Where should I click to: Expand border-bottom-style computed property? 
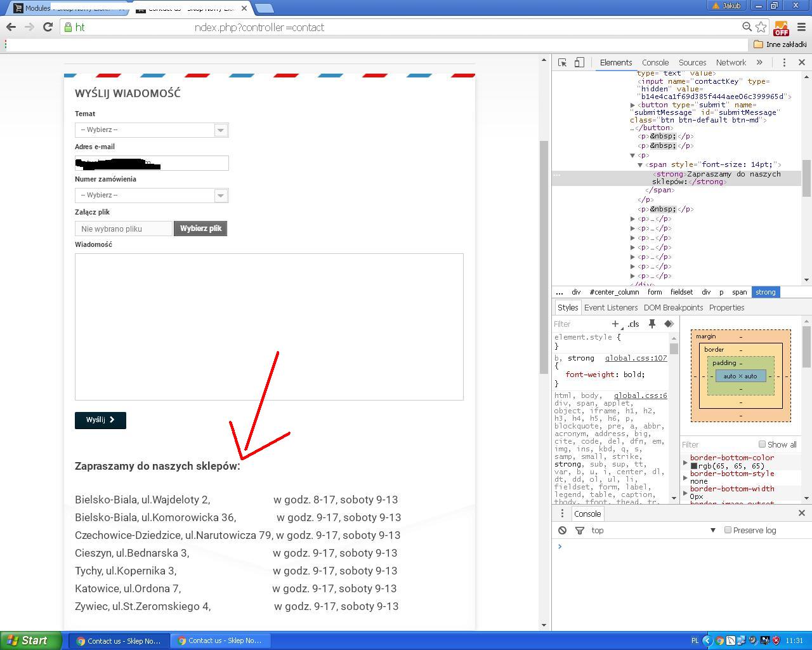click(685, 477)
